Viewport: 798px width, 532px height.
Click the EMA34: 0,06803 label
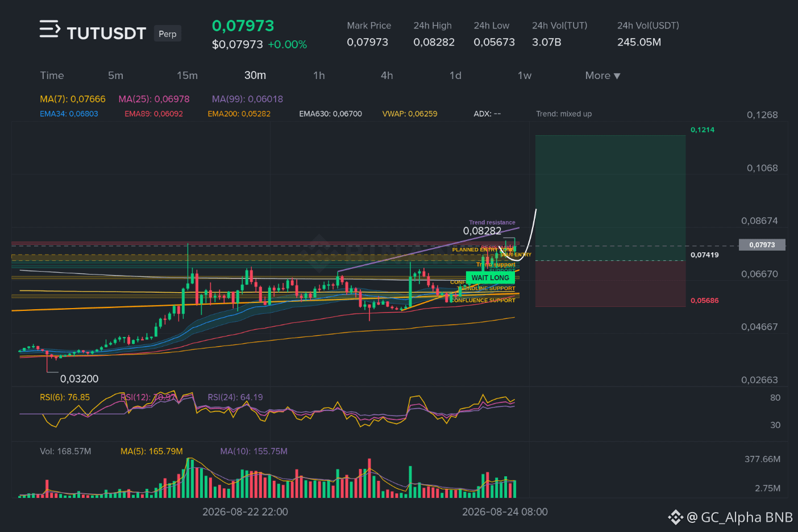point(69,114)
